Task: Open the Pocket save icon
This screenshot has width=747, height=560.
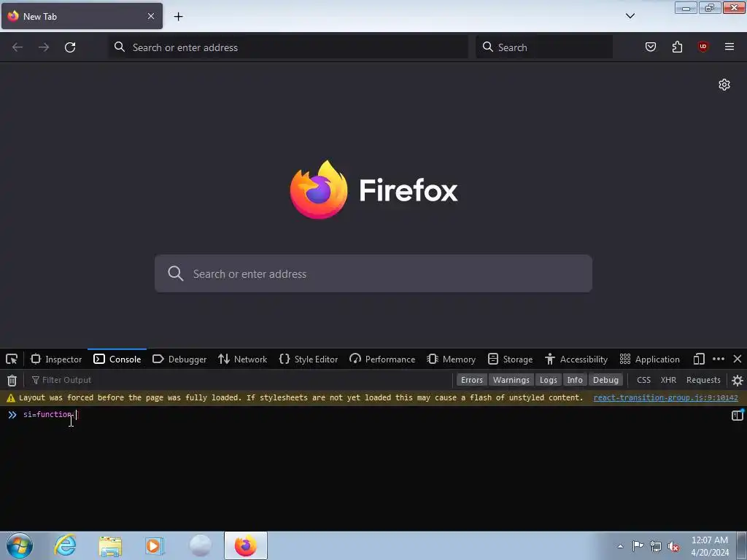Action: [x=650, y=47]
